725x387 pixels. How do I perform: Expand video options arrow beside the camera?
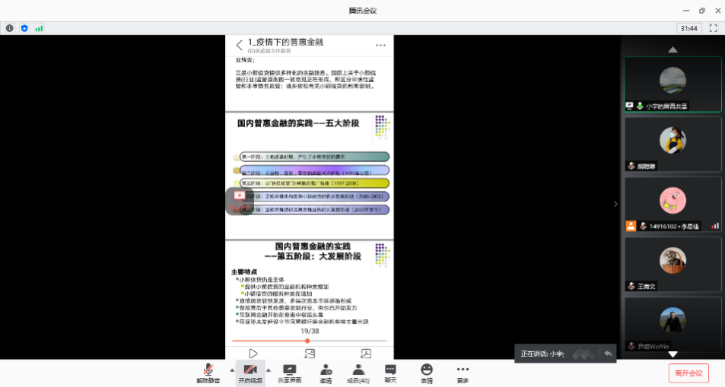click(x=268, y=370)
